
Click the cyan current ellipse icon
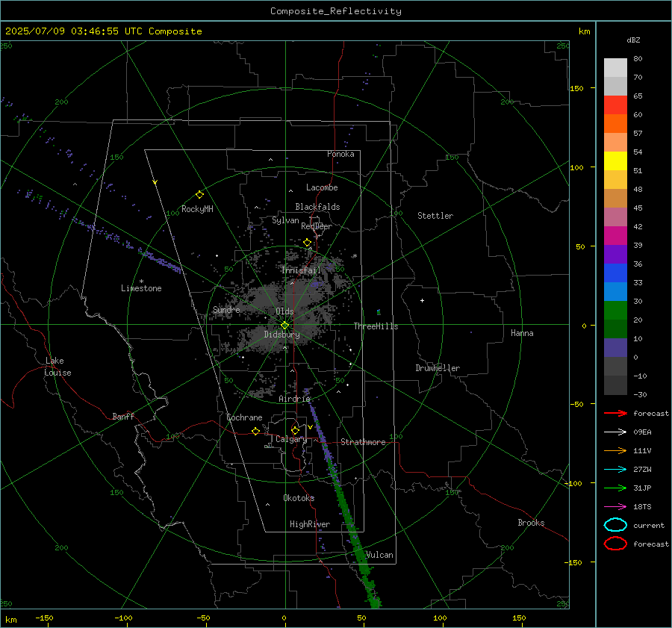pyautogui.click(x=615, y=525)
